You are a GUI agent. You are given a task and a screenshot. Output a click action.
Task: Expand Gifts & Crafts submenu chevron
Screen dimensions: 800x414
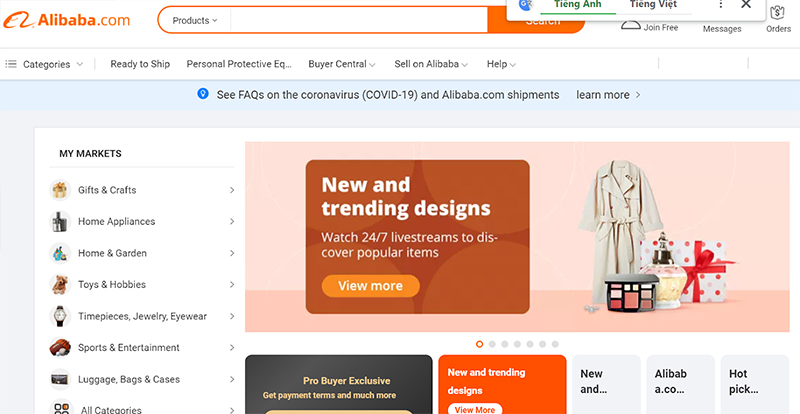[232, 190]
